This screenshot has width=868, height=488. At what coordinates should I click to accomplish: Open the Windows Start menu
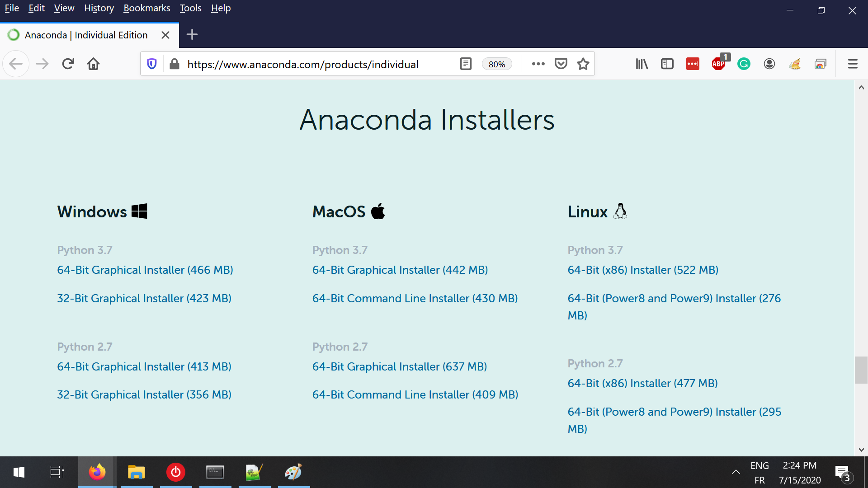click(19, 472)
